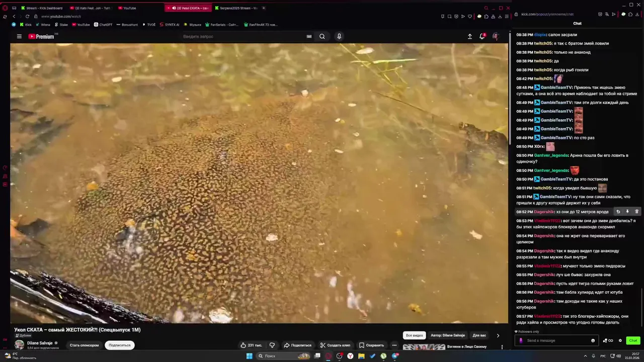Open the Музыка bookmark
Screen dimensions: 644x362
pyautogui.click(x=192, y=25)
